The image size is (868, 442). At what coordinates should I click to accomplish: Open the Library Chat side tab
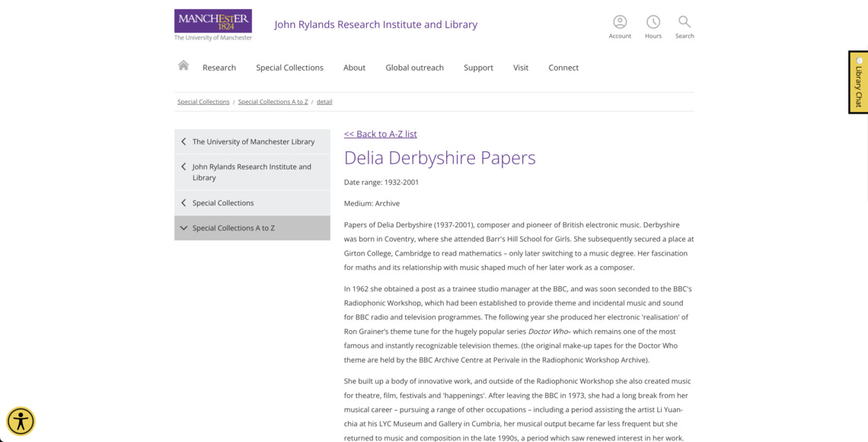coord(858,82)
